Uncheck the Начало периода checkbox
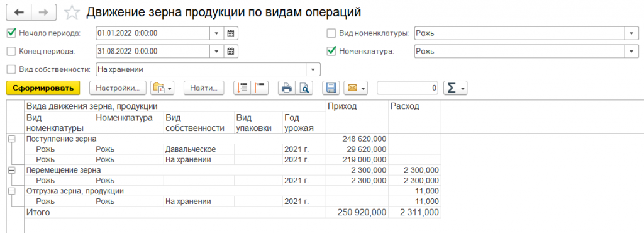 [x=11, y=33]
